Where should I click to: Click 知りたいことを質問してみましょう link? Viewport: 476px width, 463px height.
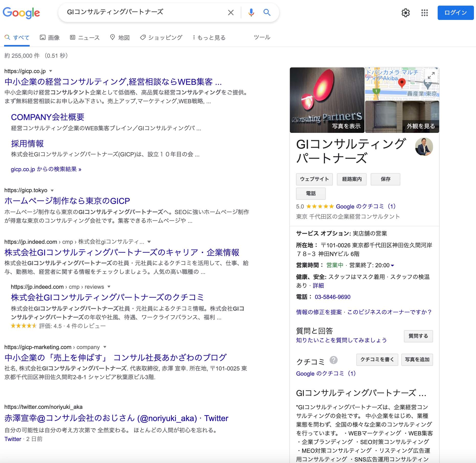pos(342,340)
